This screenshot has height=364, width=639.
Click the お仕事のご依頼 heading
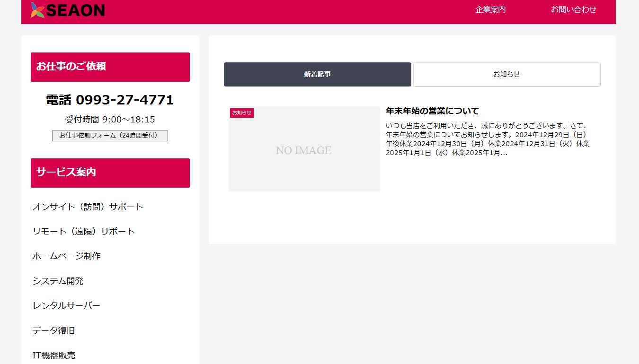[x=110, y=67]
